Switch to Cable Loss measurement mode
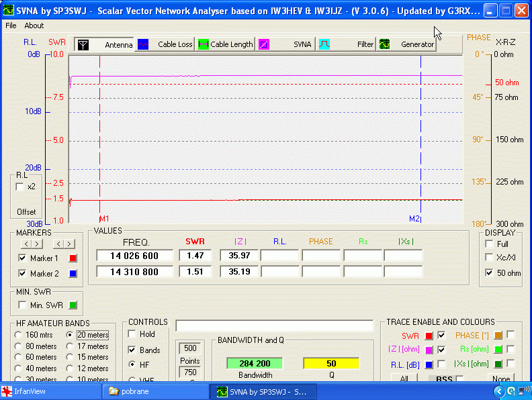 click(165, 45)
